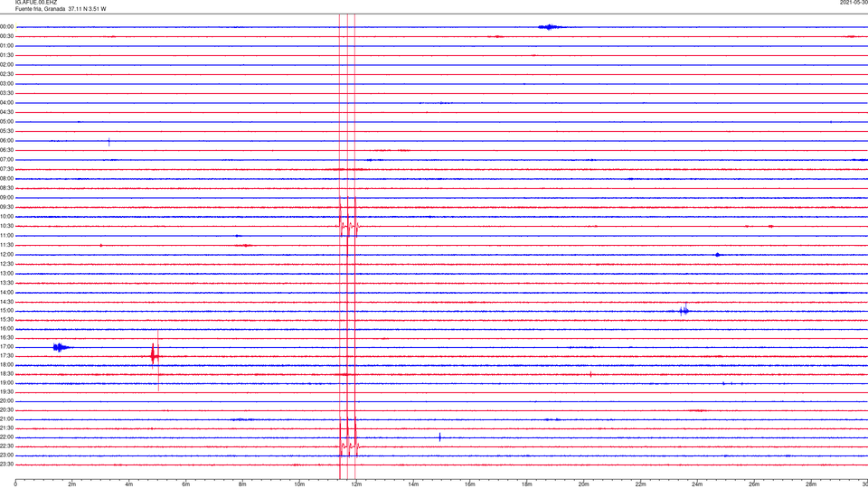Viewport: 868px width, 488px height.
Task: Click the 2m tick on the time axis
Action: click(x=72, y=484)
